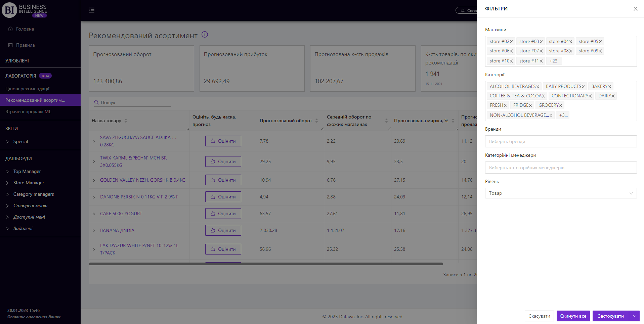Click the horizontal table scrollbar

click(x=266, y=264)
